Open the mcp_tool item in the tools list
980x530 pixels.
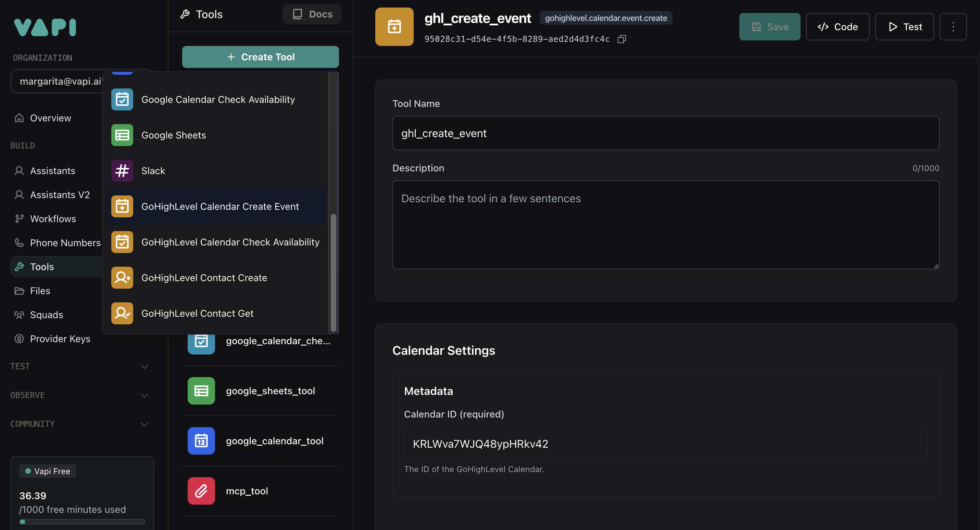tap(247, 491)
